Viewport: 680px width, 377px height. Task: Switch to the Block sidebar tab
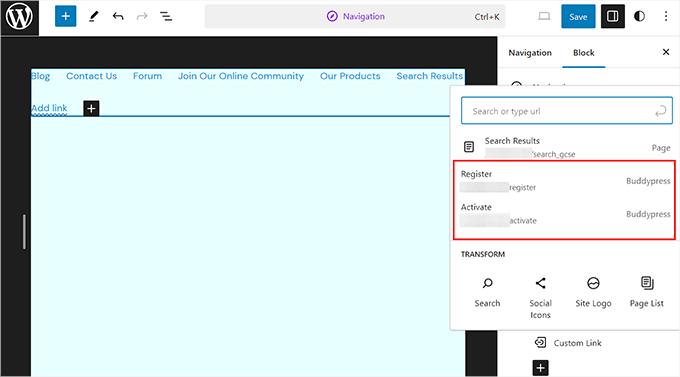[x=584, y=52]
